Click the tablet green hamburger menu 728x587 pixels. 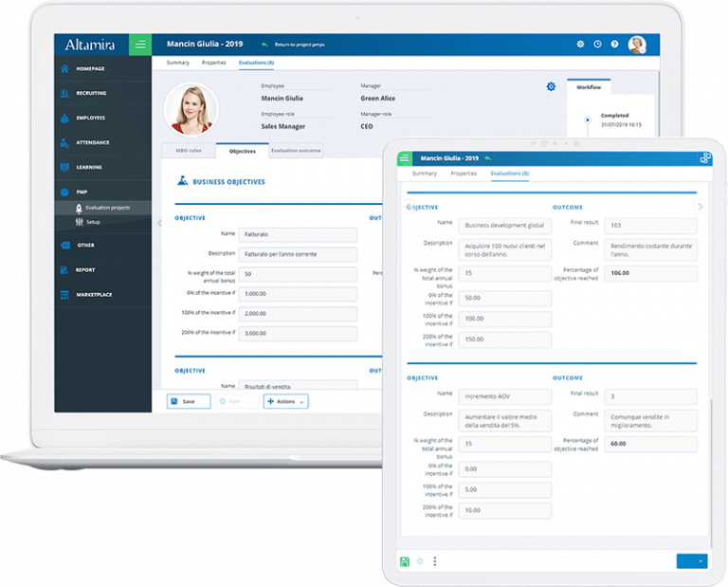[x=405, y=158]
